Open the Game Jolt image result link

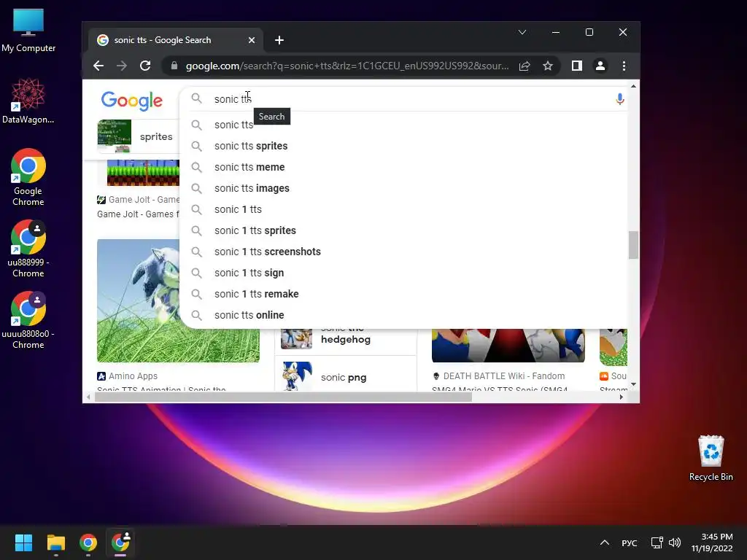(x=138, y=206)
